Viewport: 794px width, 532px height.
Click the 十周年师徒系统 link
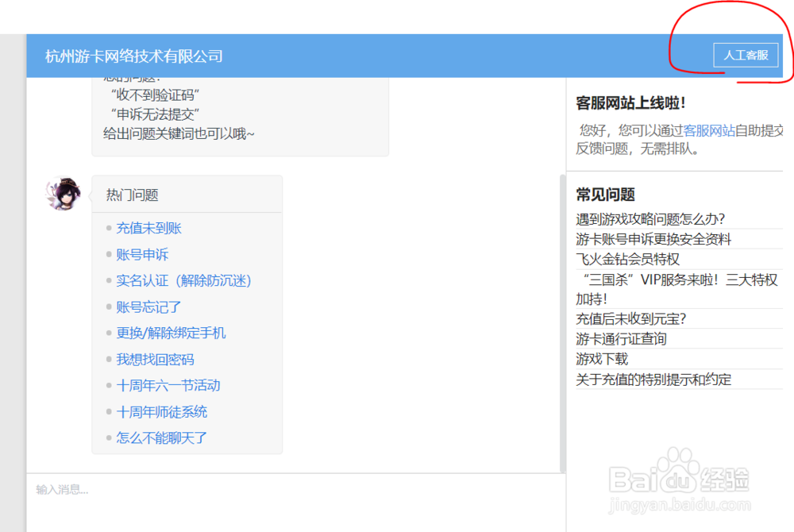163,411
